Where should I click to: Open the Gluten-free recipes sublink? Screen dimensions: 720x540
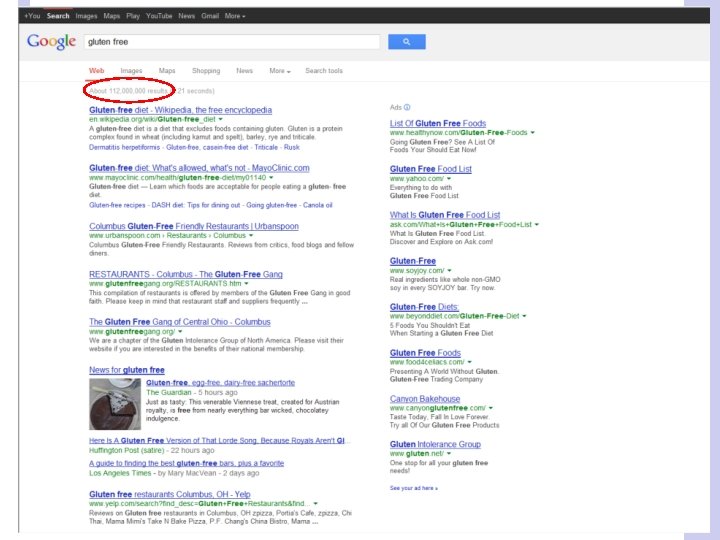click(117, 205)
